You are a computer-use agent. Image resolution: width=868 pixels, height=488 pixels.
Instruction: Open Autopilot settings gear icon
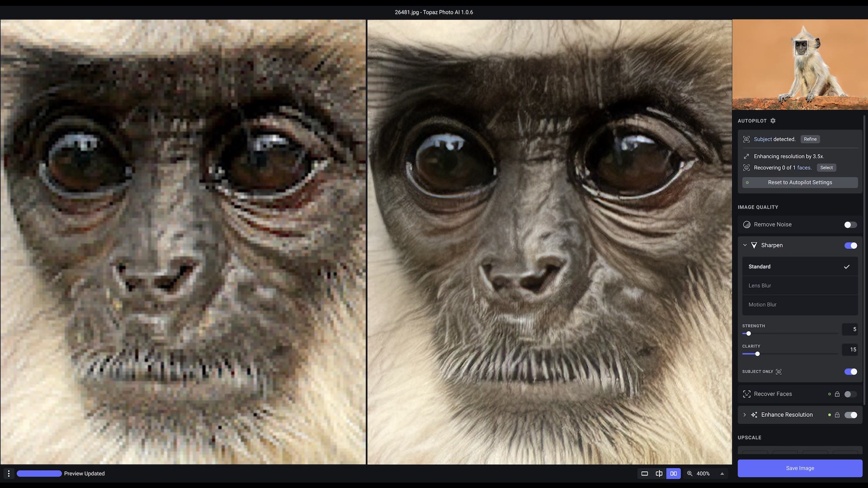click(x=773, y=121)
